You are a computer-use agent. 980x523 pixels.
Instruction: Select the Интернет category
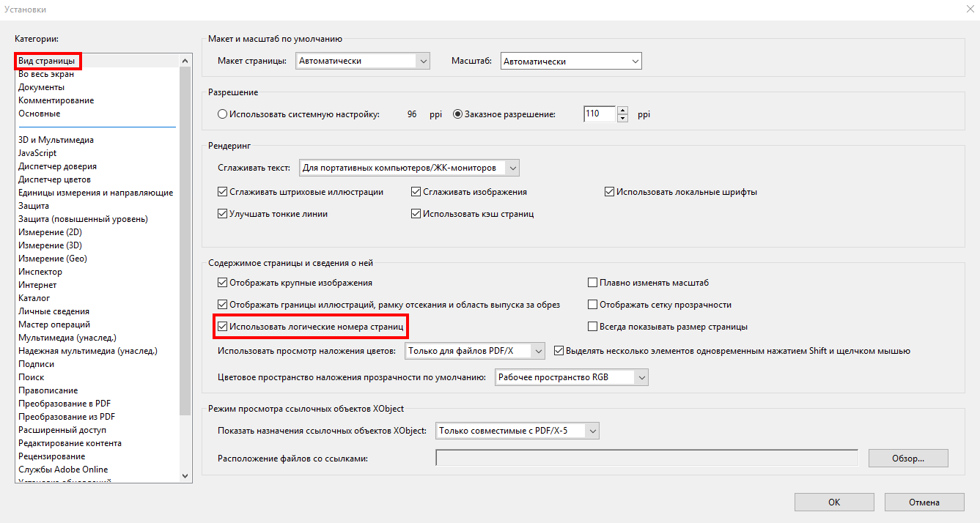click(x=37, y=285)
